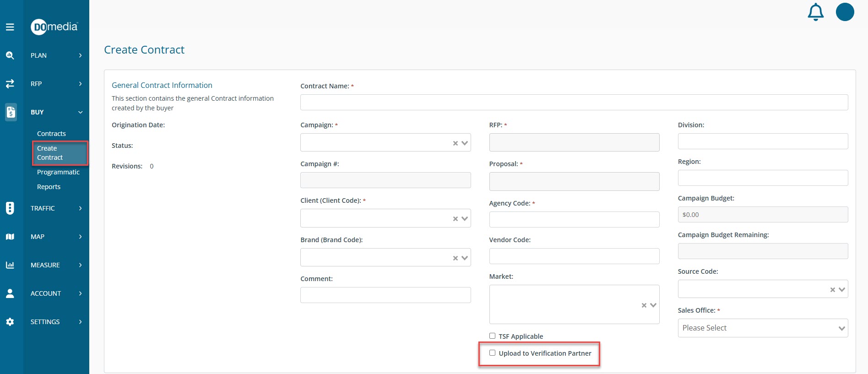Click the Plan magnifier icon in sidebar
This screenshot has width=868, height=374.
point(10,55)
